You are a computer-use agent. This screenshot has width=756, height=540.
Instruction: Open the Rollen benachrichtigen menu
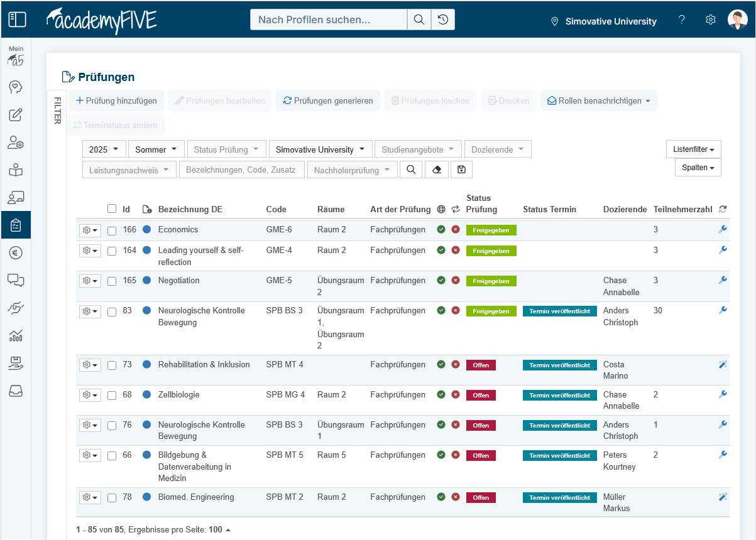[x=598, y=100]
